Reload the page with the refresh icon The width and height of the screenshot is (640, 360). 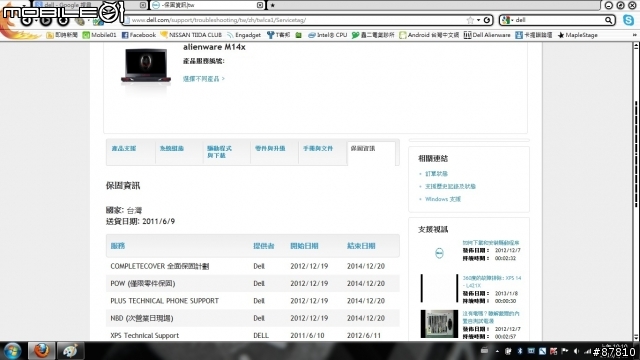[x=487, y=20]
